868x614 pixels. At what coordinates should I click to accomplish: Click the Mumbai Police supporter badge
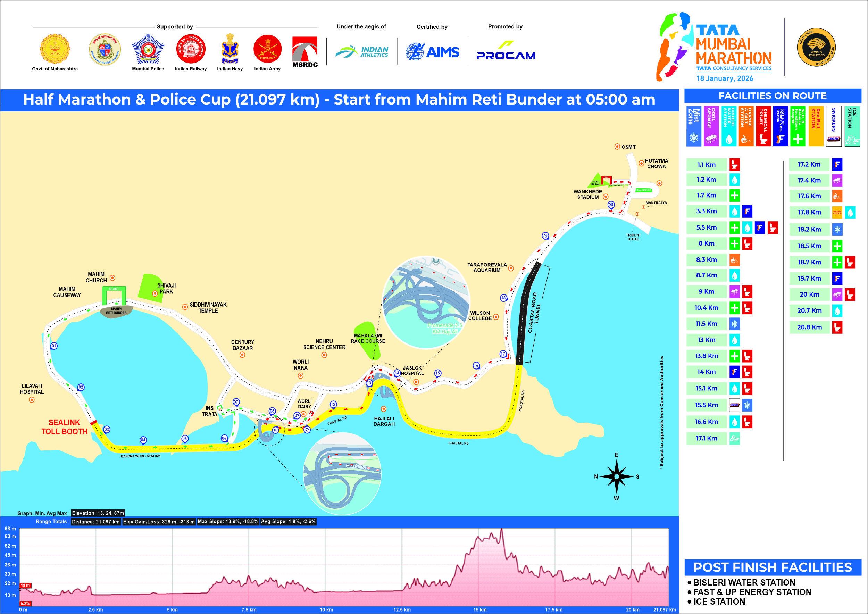point(148,50)
